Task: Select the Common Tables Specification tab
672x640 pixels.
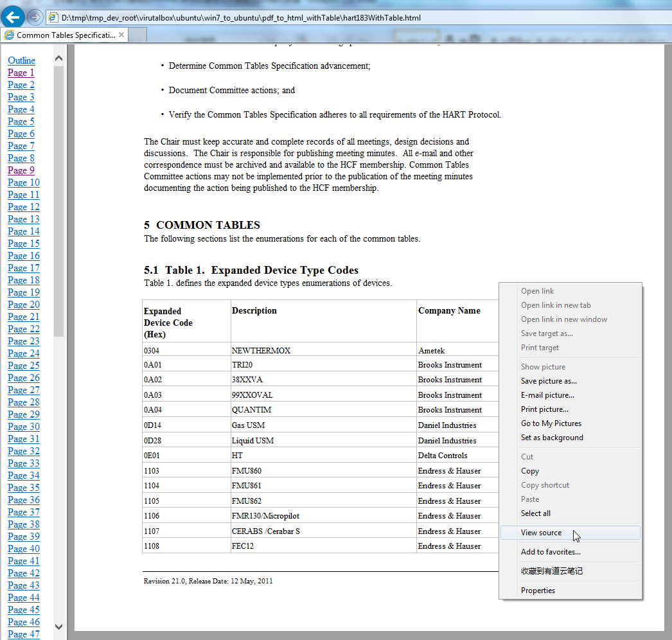Action: [64, 35]
